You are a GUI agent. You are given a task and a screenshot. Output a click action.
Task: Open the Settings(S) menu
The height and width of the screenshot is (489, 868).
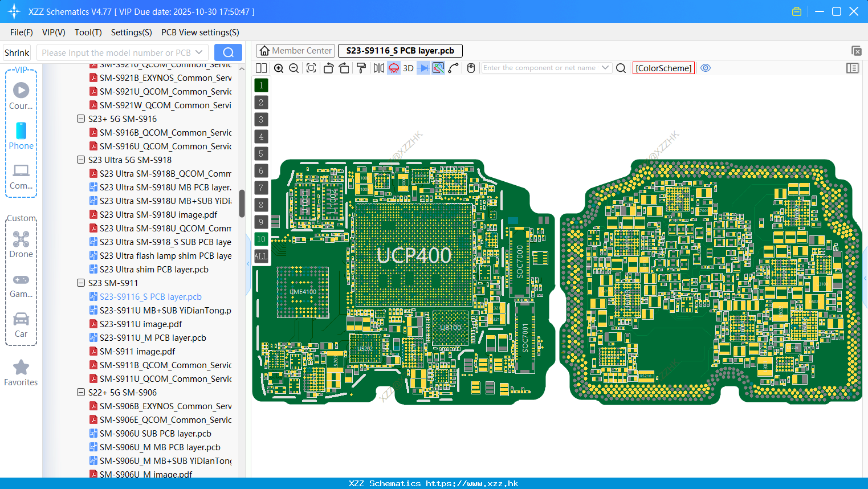click(132, 32)
